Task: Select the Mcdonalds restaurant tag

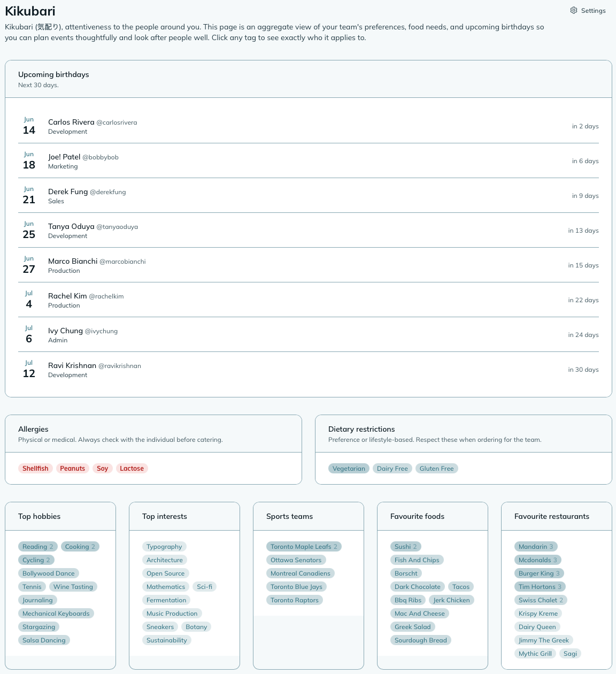Action: click(538, 560)
